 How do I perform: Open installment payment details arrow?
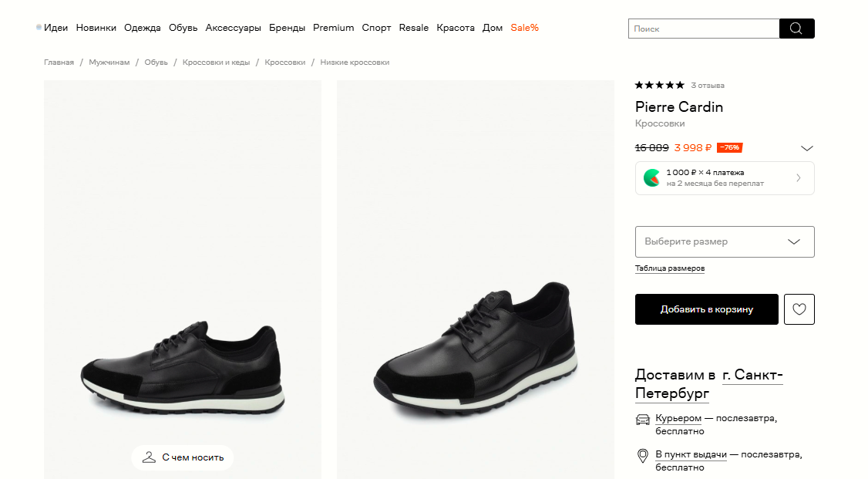click(799, 177)
